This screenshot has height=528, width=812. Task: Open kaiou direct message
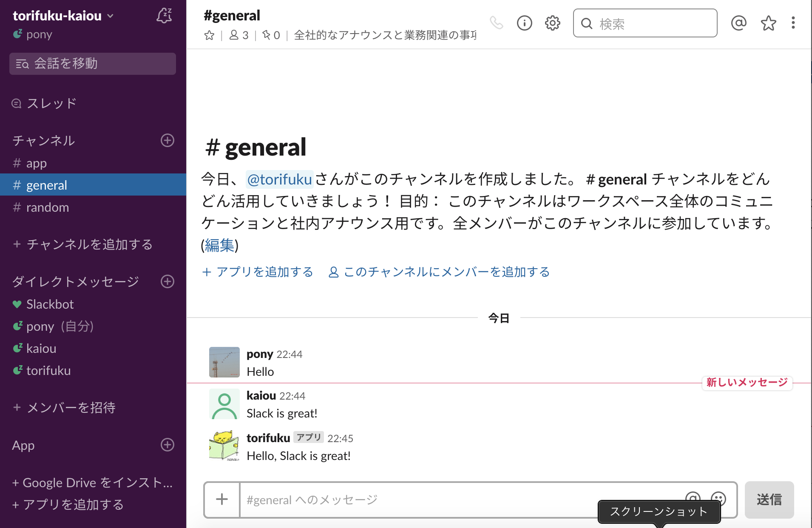(x=93, y=349)
